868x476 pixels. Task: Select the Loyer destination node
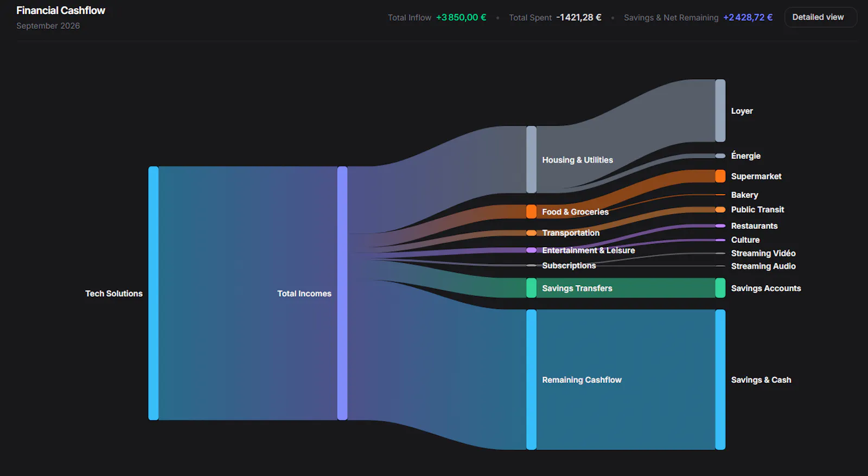(720, 111)
